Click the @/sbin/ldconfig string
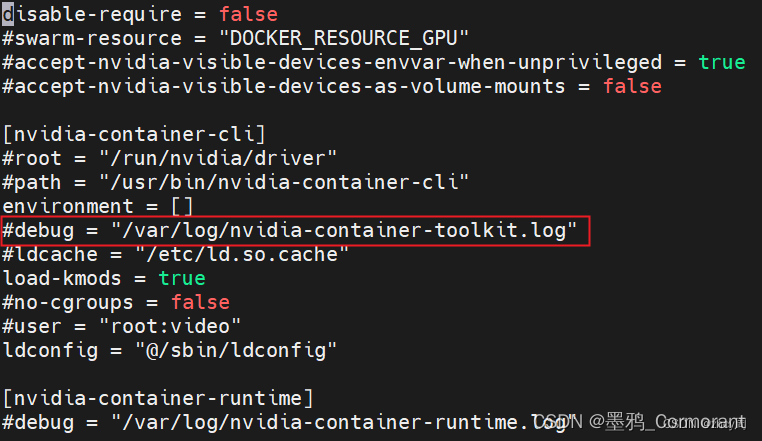This screenshot has height=441, width=762. point(236,351)
